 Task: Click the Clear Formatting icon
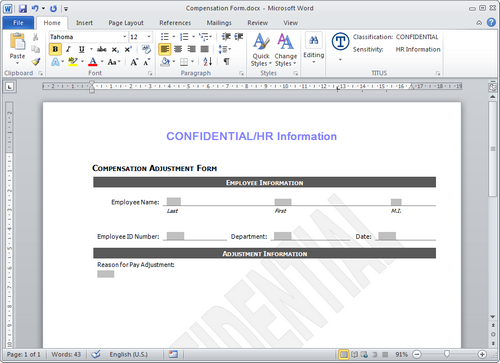(x=146, y=49)
